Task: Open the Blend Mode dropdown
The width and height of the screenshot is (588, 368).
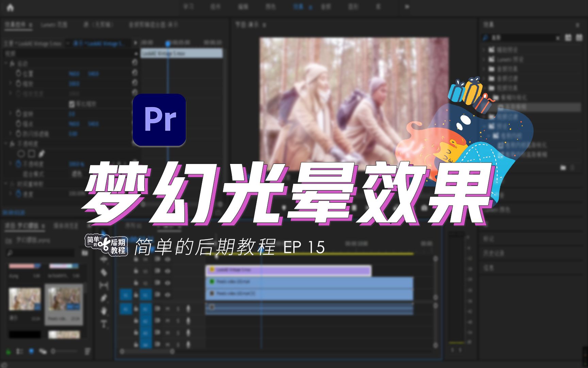Action: point(78,174)
